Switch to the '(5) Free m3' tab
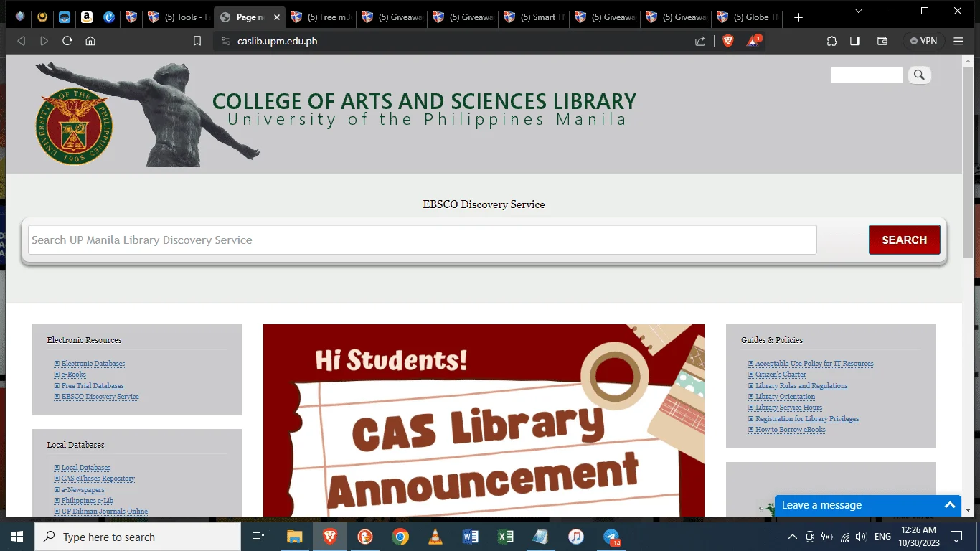The height and width of the screenshot is (551, 980). click(x=321, y=17)
